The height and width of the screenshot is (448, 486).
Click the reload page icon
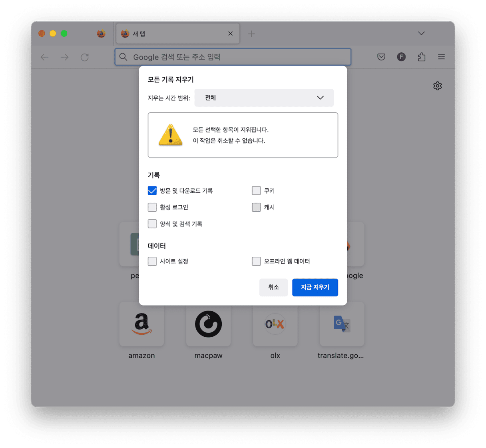click(84, 57)
